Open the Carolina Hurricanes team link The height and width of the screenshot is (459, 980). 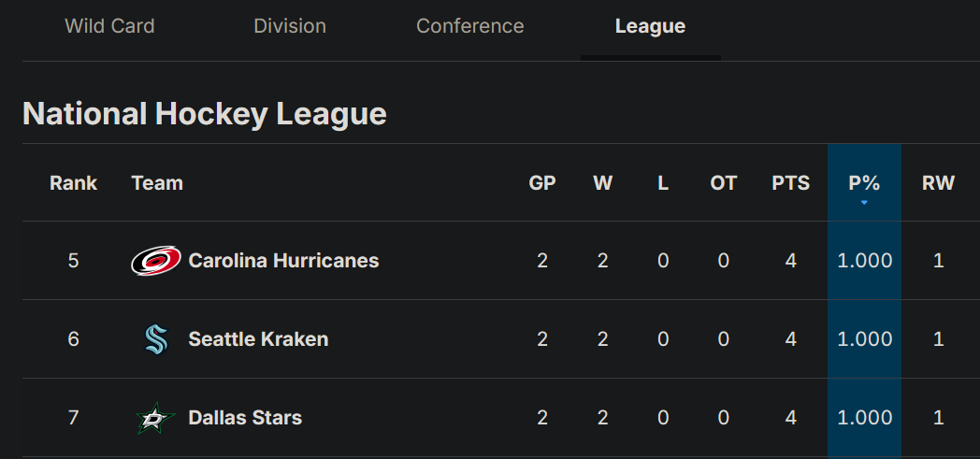click(x=283, y=261)
